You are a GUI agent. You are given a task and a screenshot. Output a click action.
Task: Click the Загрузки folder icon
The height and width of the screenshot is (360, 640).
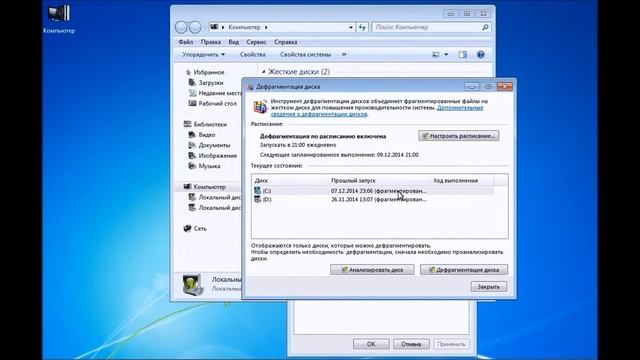[x=192, y=82]
